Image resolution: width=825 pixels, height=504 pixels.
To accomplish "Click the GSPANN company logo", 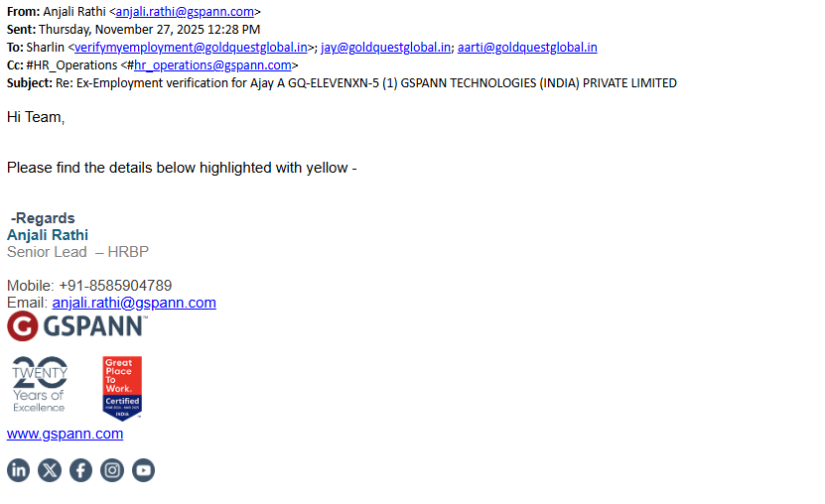I will [x=76, y=326].
